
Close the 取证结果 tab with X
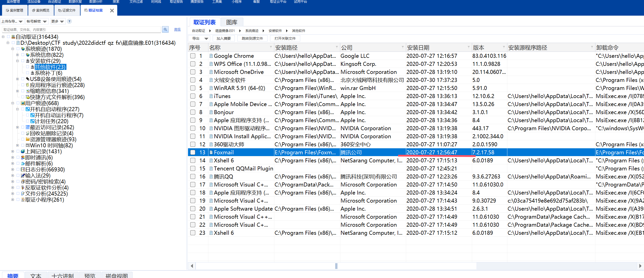point(112,11)
